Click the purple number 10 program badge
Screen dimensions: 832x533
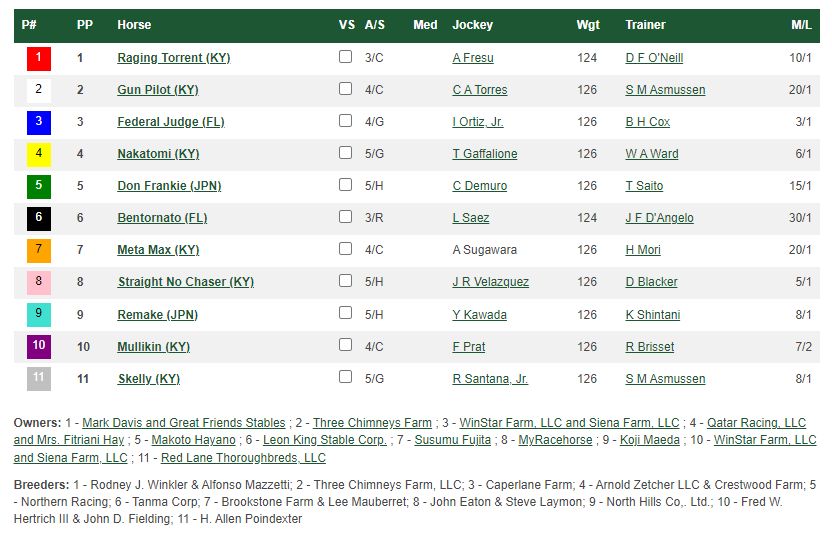(x=39, y=347)
